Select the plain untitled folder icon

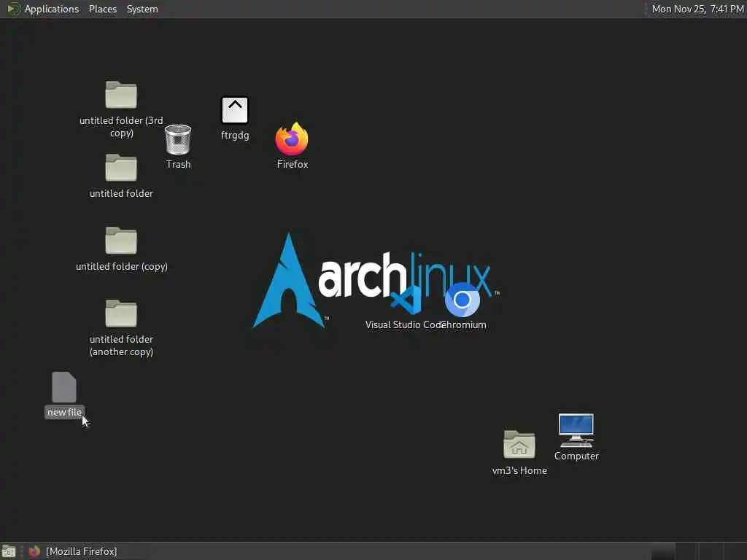[x=121, y=168]
